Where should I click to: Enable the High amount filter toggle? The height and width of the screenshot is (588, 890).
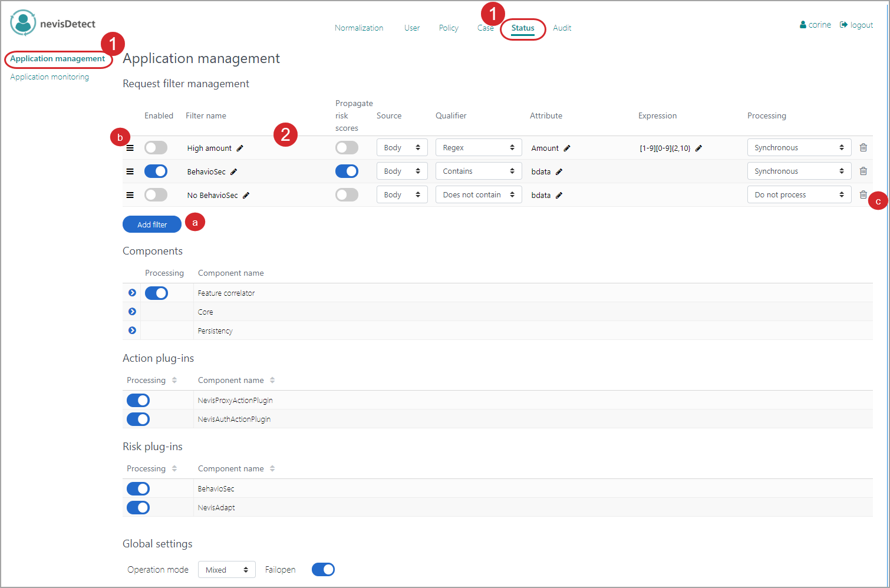point(156,148)
